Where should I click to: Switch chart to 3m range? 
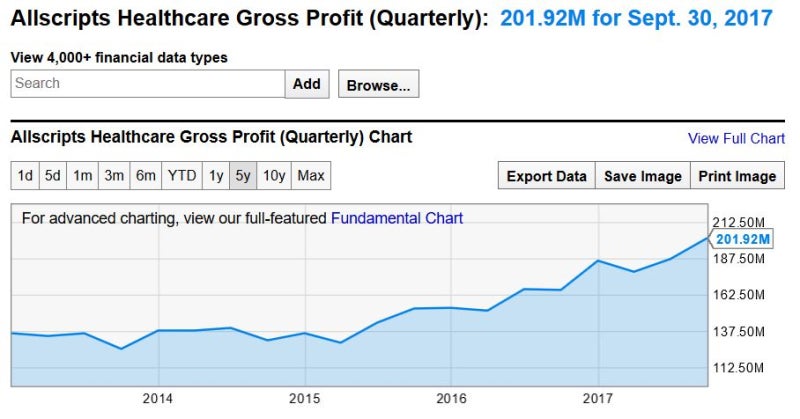tap(114, 176)
